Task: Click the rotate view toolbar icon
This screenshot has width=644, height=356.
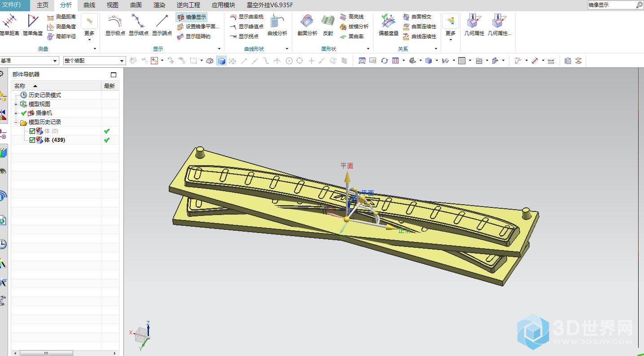Action: click(x=385, y=61)
